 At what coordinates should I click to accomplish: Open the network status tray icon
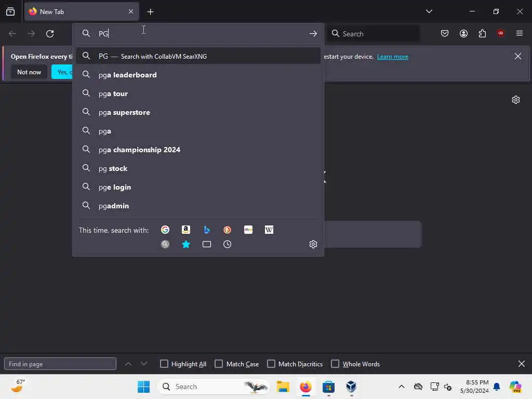(x=434, y=387)
